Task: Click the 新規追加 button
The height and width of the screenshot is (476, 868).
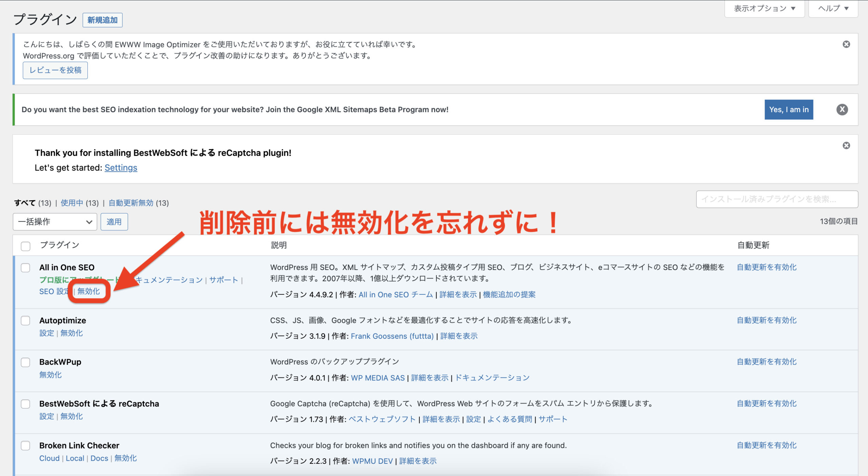Action: tap(102, 20)
